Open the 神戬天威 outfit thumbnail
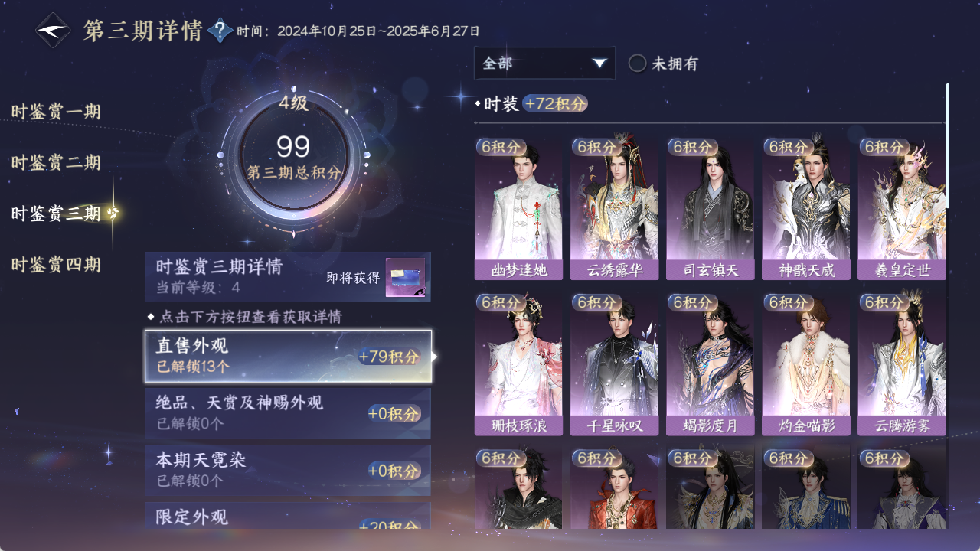This screenshot has width=980, height=551. pos(805,209)
